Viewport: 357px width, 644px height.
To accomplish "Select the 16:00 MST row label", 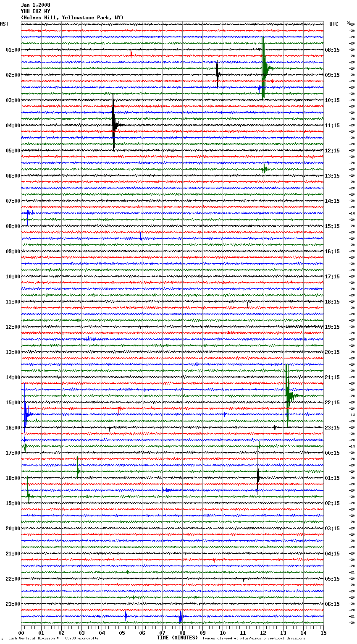I will click(x=13, y=428).
